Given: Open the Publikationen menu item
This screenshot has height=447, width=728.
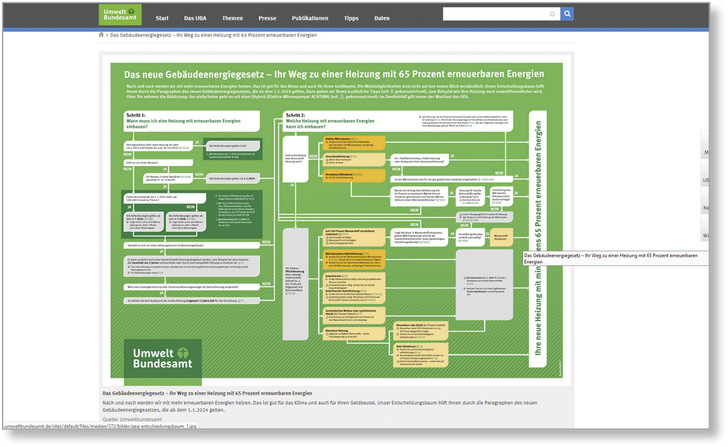Looking at the screenshot, I should (310, 19).
